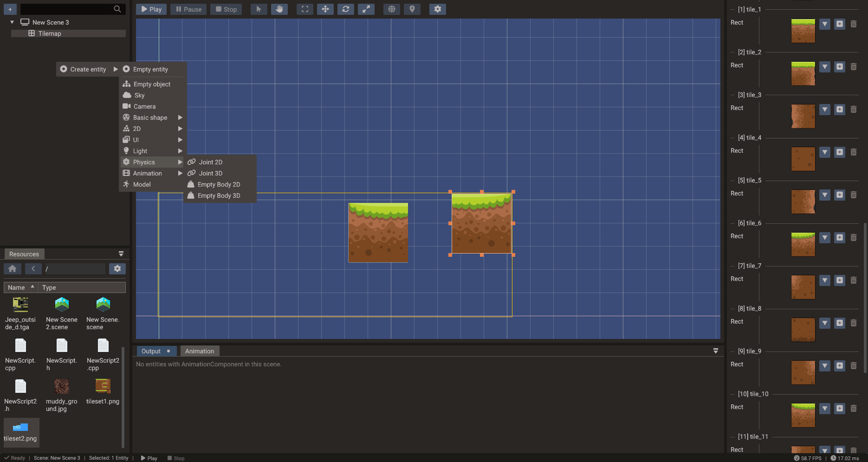Click the add button for tile_2

(840, 66)
